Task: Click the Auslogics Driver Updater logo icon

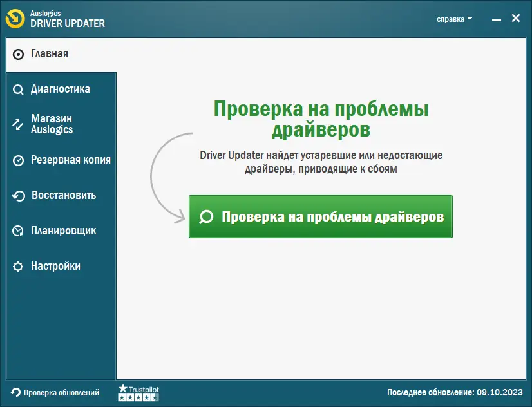Action: point(15,19)
